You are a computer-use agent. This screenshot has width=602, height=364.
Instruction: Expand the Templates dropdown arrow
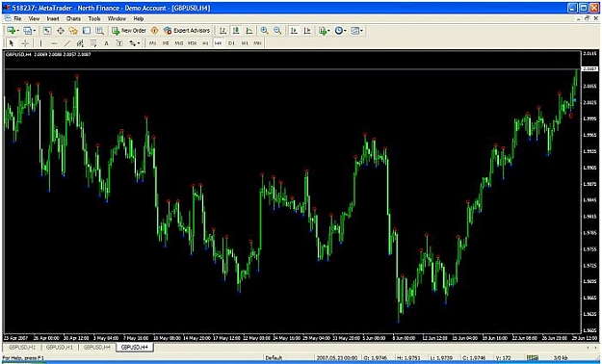[361, 31]
